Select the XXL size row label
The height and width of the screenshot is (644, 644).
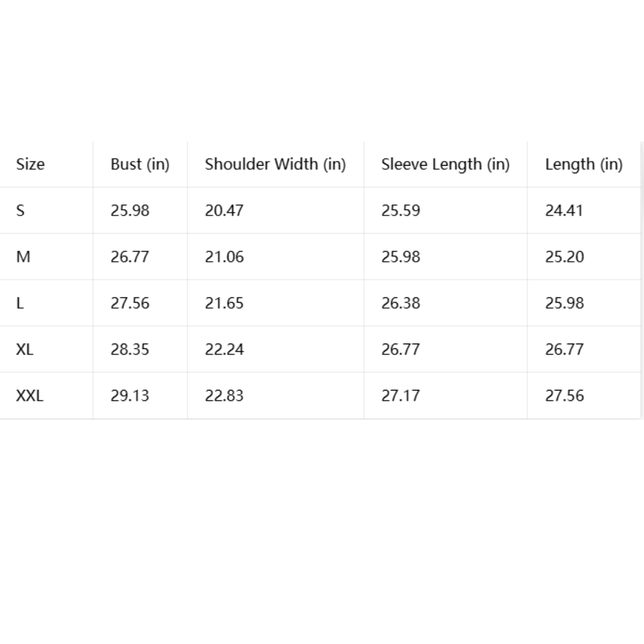pos(30,396)
